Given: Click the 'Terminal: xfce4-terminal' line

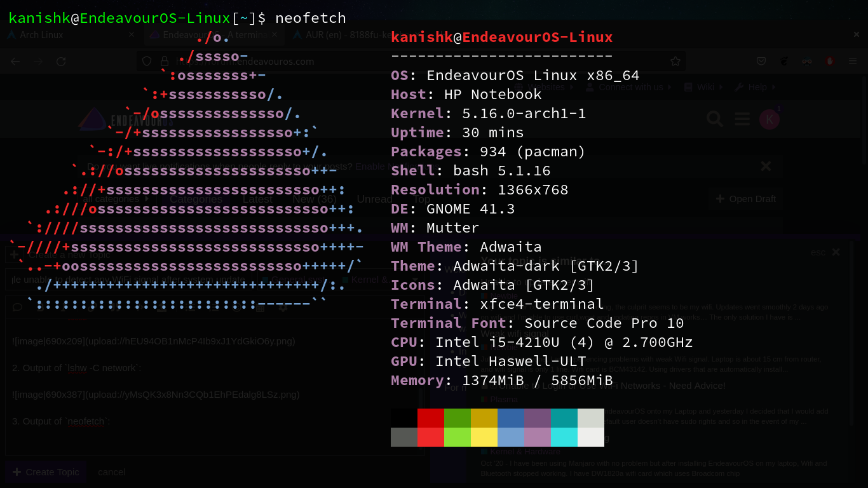Looking at the screenshot, I should pos(498,304).
